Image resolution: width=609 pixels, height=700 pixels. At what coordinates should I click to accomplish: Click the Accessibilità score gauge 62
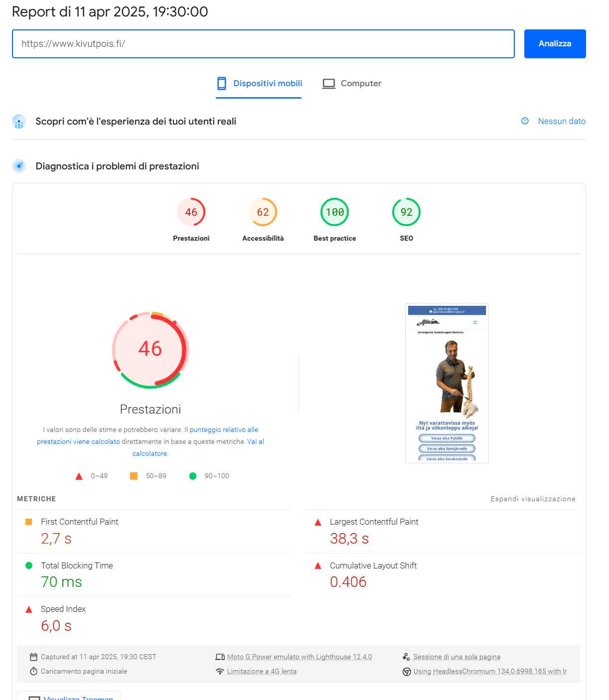pos(263,212)
